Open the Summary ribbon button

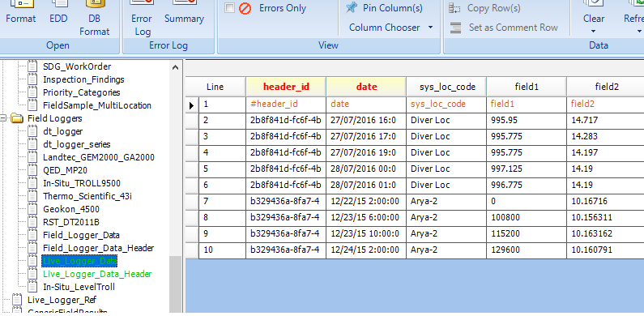[184, 12]
